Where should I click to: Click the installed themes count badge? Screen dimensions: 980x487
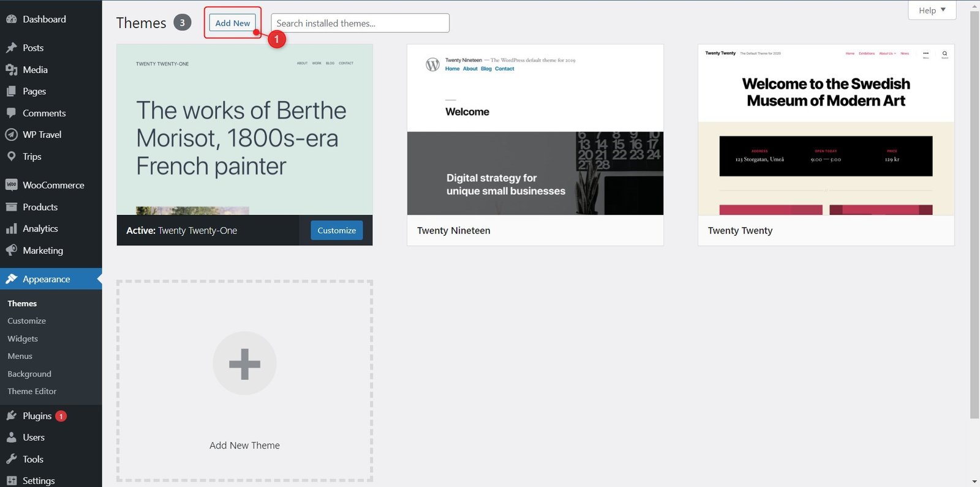182,23
